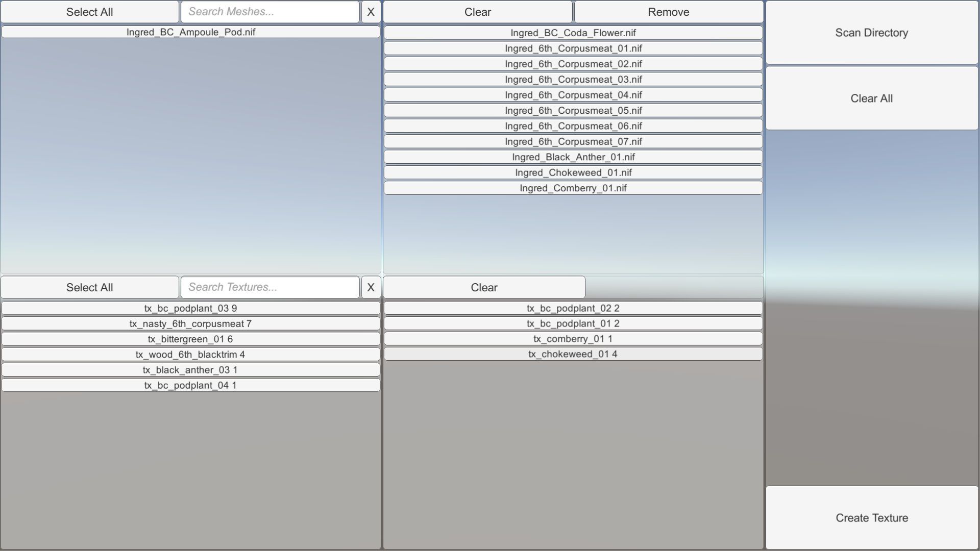
Task: Scan Directory for files
Action: [x=872, y=33]
